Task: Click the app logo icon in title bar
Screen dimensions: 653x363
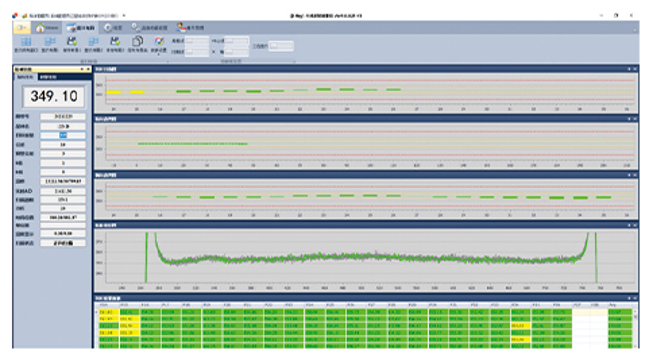Action: point(15,15)
